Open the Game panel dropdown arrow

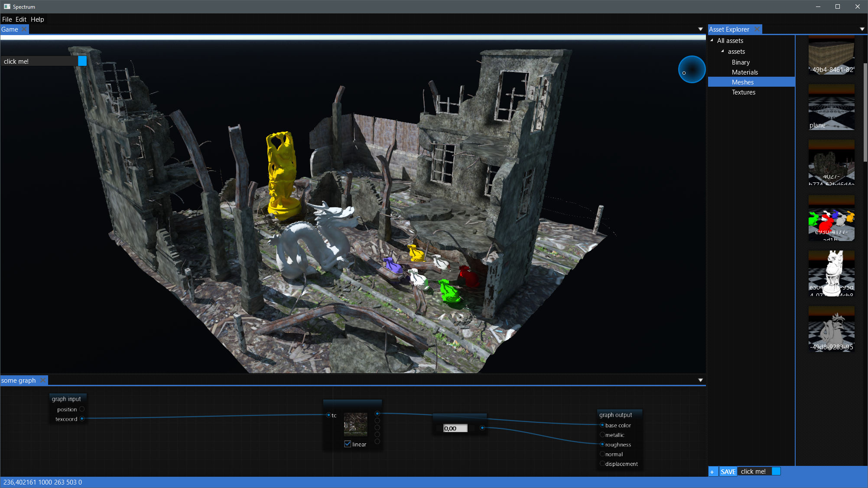[700, 29]
